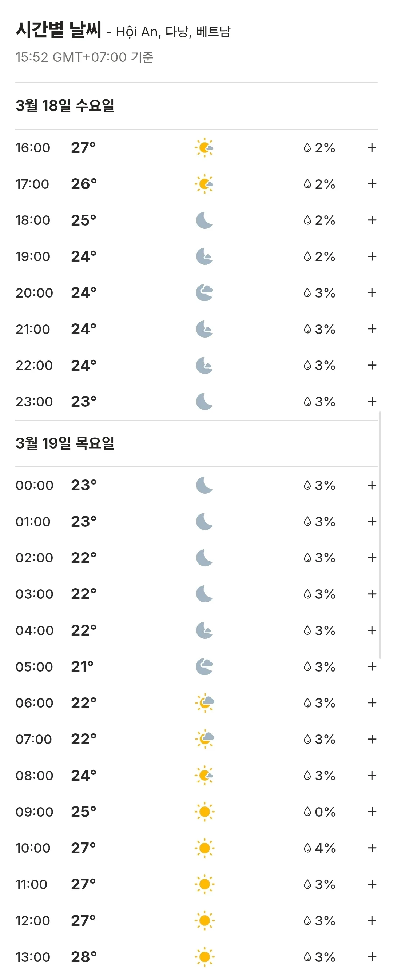The image size is (393, 980).
Task: Expand the 12:00 forecast entry
Action: pos(372,921)
